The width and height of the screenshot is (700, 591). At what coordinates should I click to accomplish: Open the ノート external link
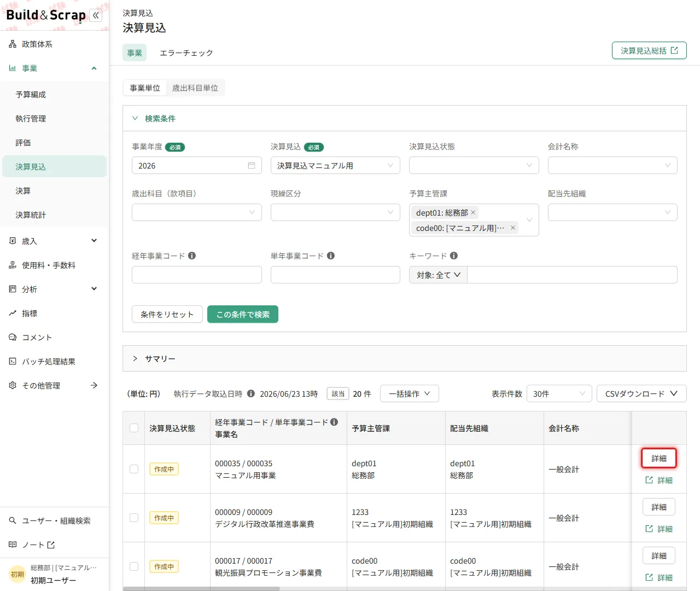pyautogui.click(x=54, y=545)
